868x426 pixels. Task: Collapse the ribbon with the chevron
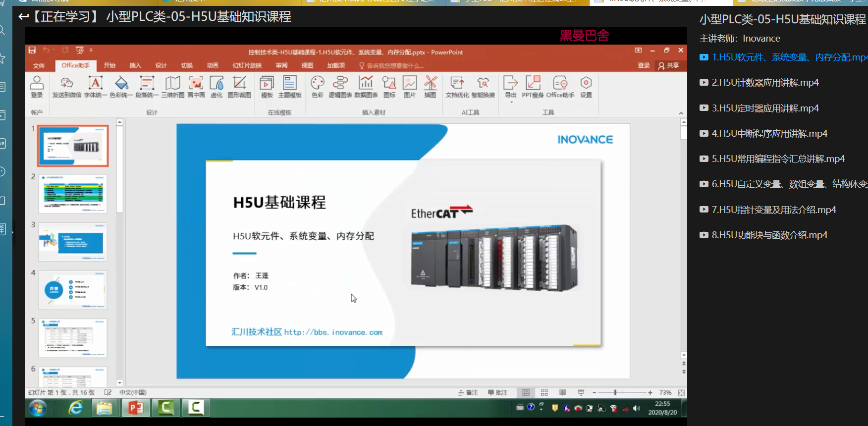point(681,113)
